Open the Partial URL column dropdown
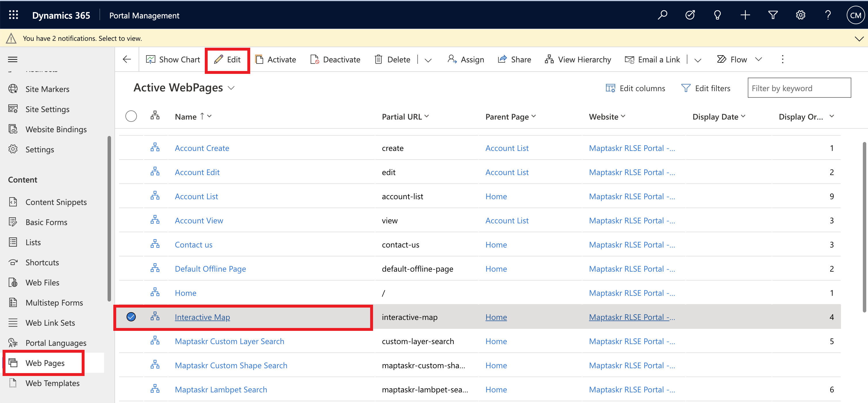Image resolution: width=868 pixels, height=403 pixels. (427, 116)
